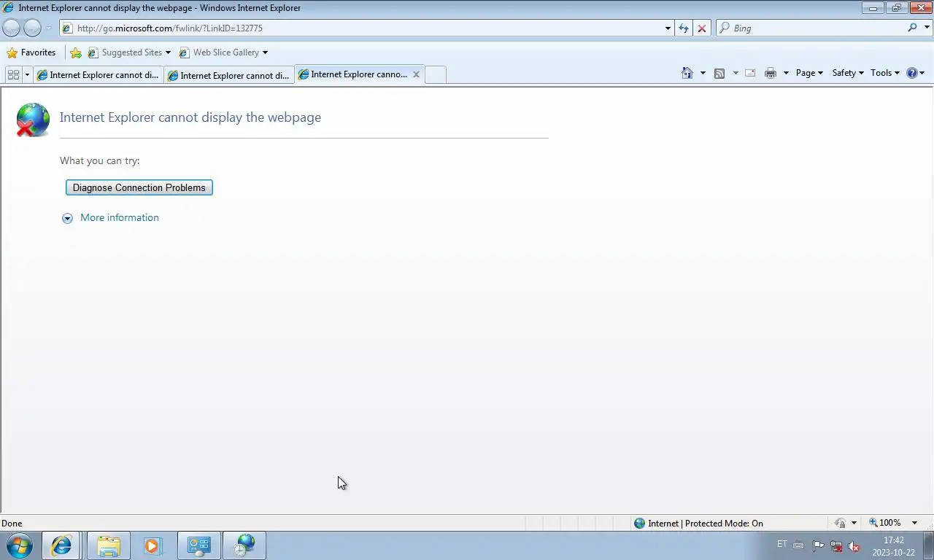Open the Page menu
This screenshot has height=560, width=934.
coord(809,73)
